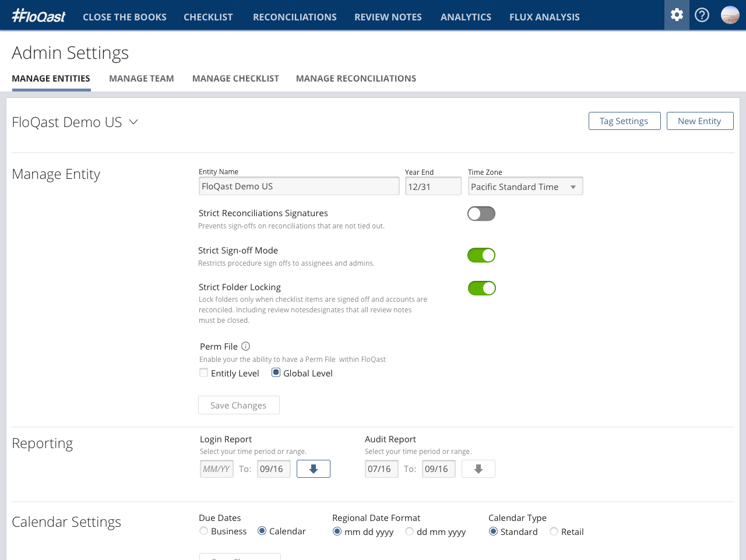
Task: Click Save Changes under Manage Entity
Action: [239, 405]
